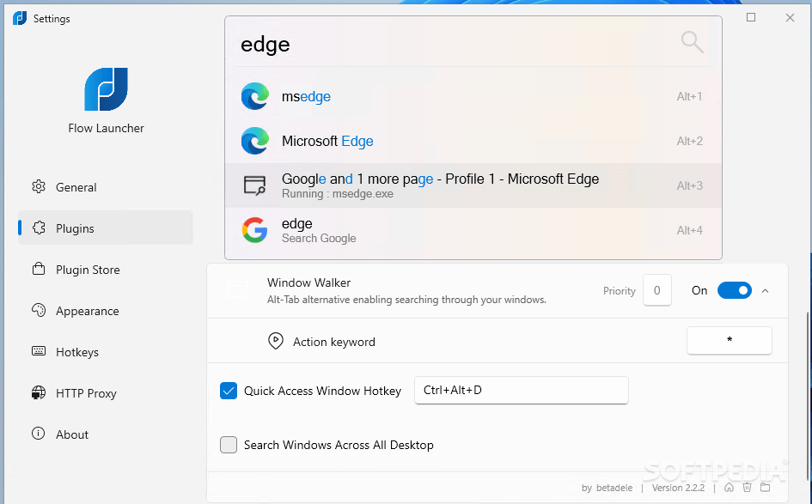Viewport: 812px width, 504px height.
Task: Open the Plugin Store tab
Action: (106, 269)
